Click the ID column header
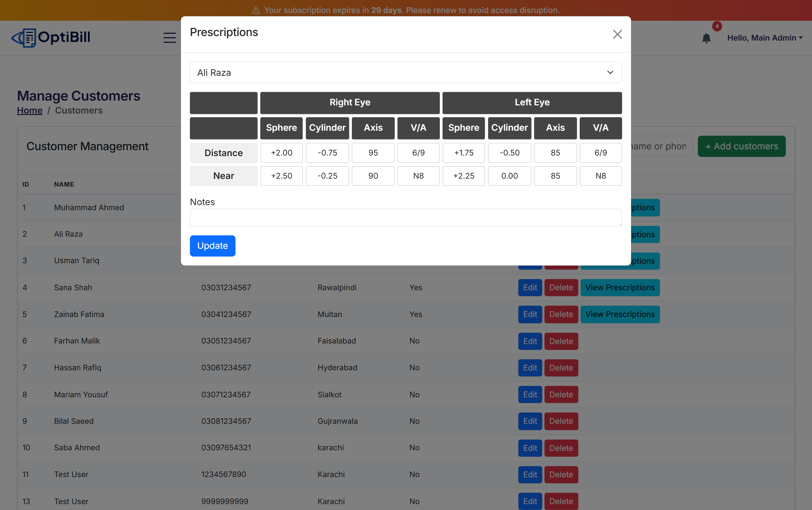The height and width of the screenshot is (510, 812). coord(26,184)
